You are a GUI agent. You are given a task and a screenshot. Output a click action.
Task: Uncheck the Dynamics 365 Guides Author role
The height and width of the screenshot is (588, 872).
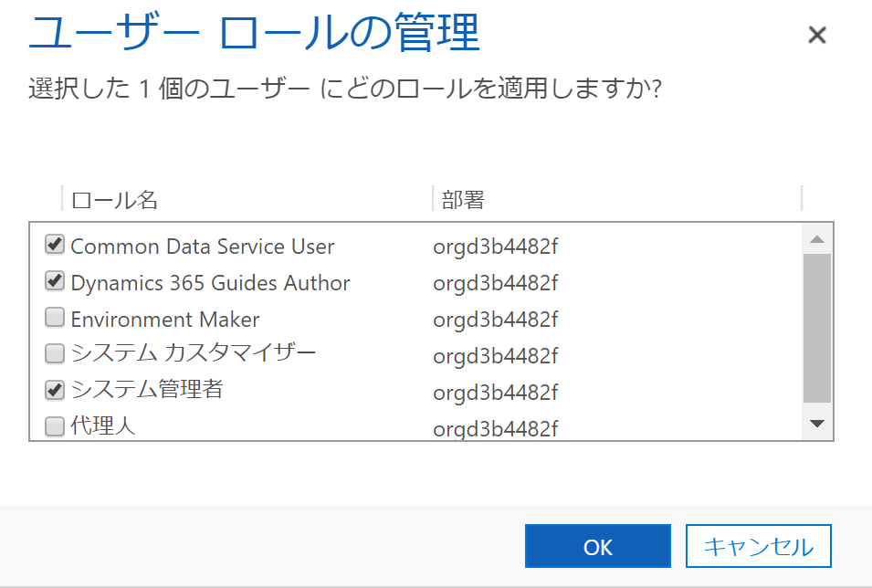54,281
